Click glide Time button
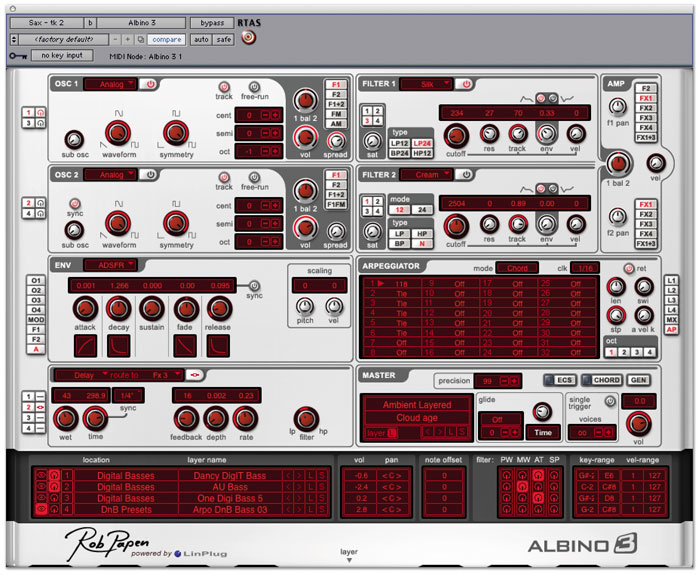Image resolution: width=700 pixels, height=575 pixels. coord(542,432)
